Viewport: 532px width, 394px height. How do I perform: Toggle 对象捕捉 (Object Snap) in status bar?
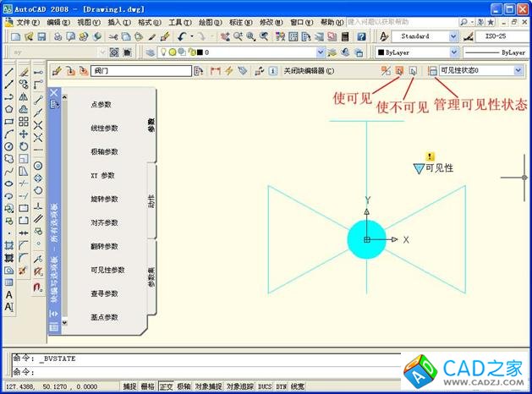coord(209,386)
